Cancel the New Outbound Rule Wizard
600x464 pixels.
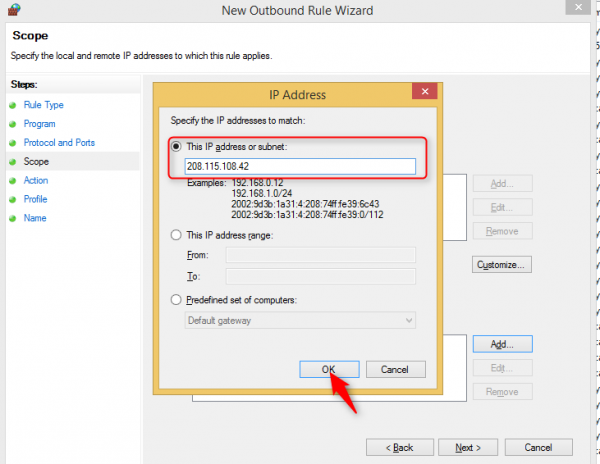point(539,447)
